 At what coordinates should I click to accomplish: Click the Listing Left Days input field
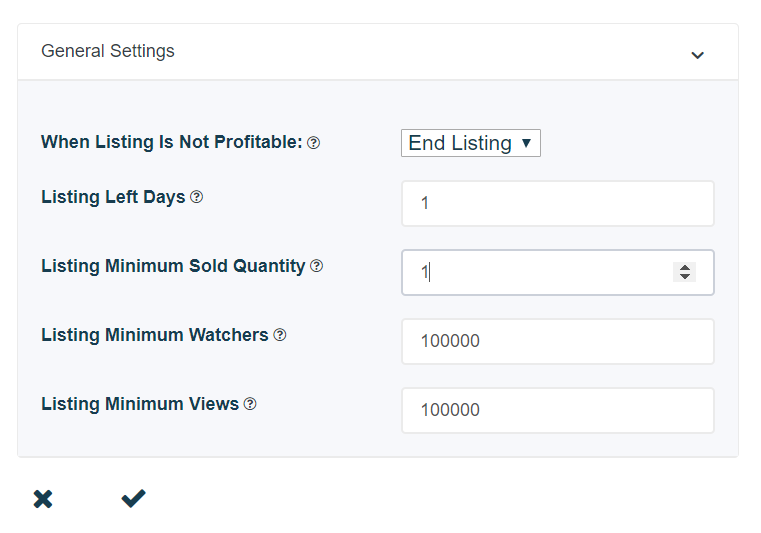pos(558,203)
